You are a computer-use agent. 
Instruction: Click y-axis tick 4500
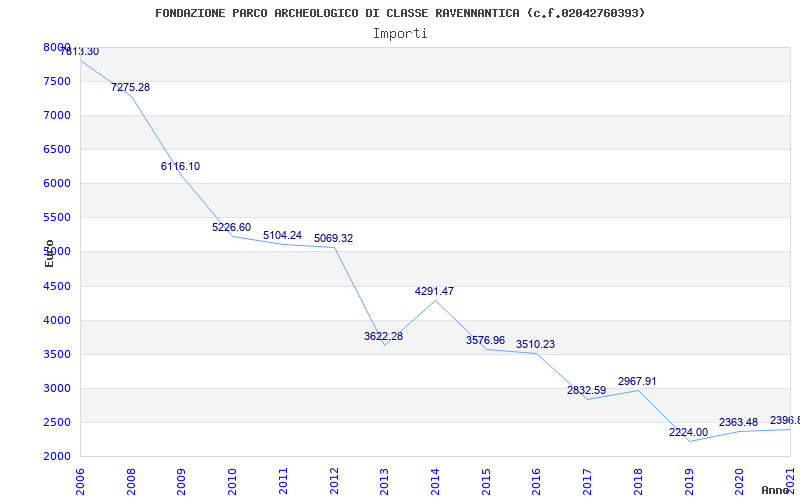click(x=57, y=286)
